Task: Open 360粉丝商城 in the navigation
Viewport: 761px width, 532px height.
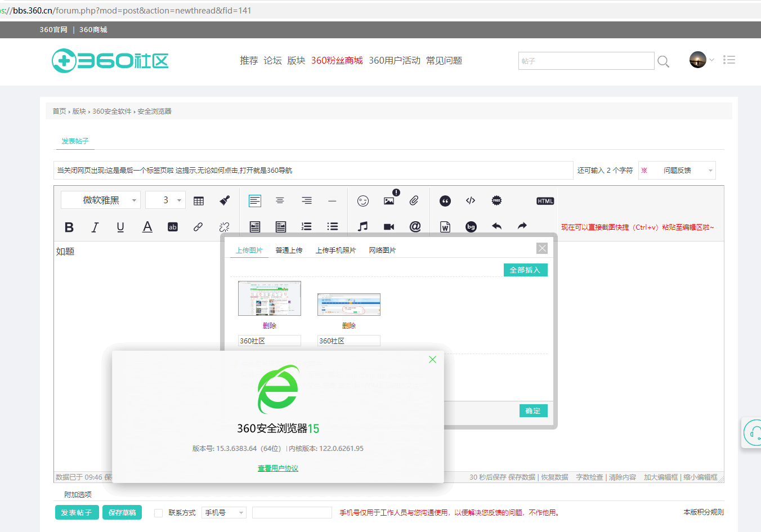Action: click(337, 61)
